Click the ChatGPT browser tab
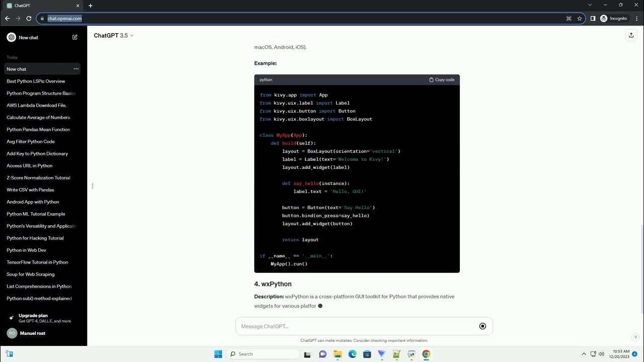 (43, 6)
